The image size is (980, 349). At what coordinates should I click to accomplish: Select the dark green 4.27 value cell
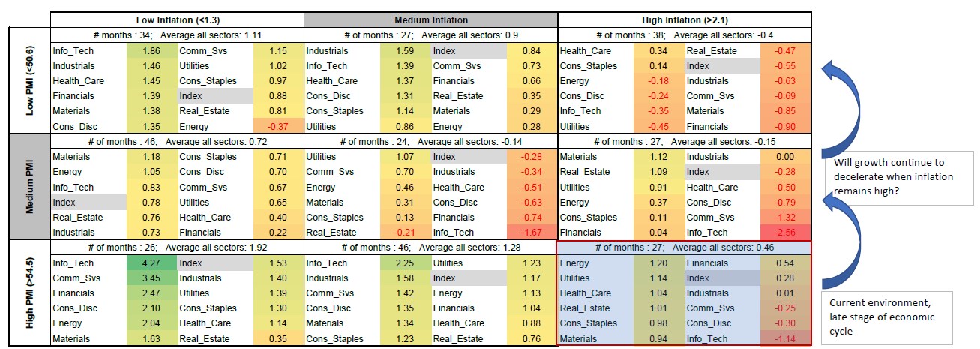pos(151,263)
